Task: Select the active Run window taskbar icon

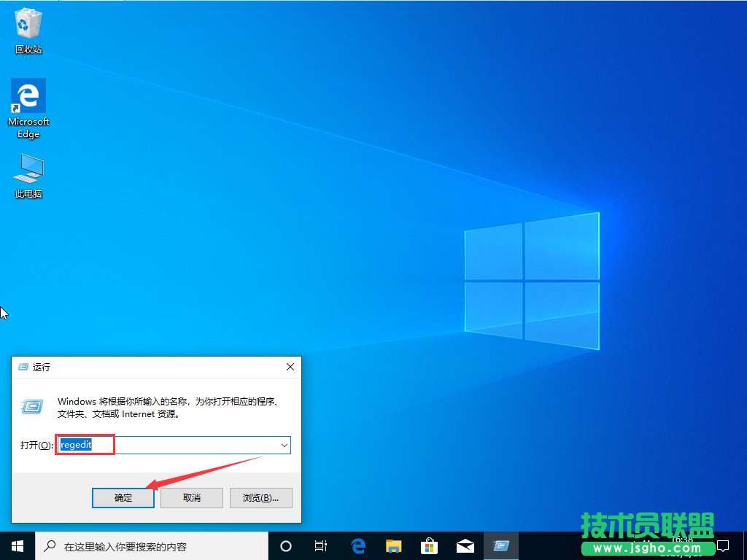Action: (x=500, y=545)
